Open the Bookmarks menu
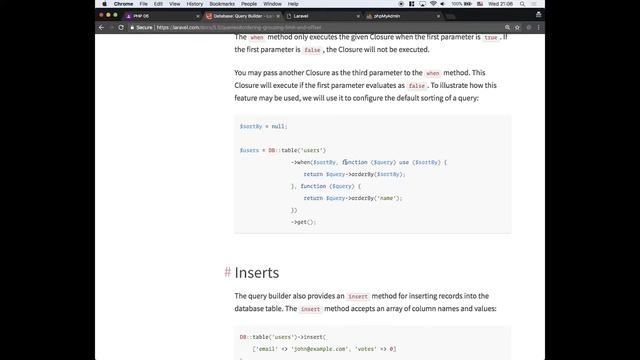 [222, 4]
